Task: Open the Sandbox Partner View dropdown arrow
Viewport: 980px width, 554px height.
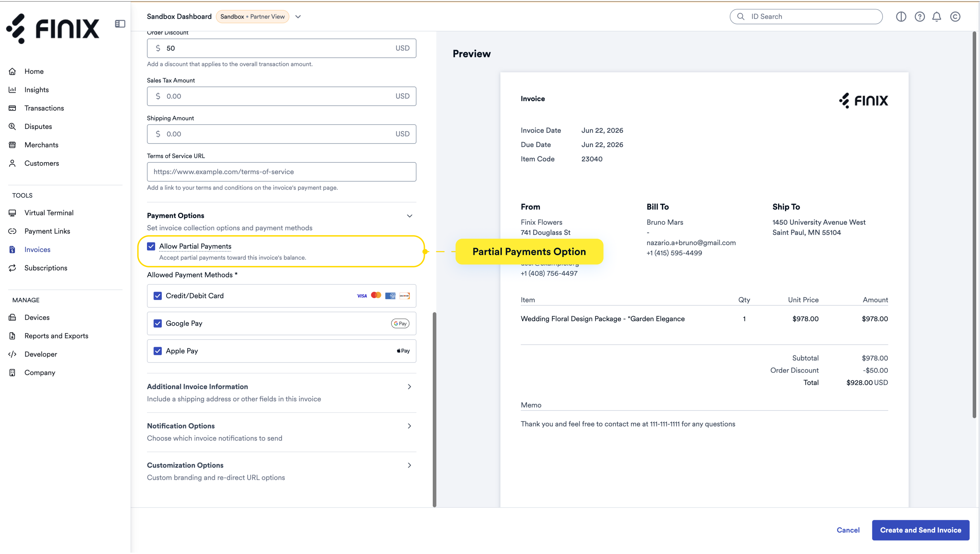Action: pos(298,16)
